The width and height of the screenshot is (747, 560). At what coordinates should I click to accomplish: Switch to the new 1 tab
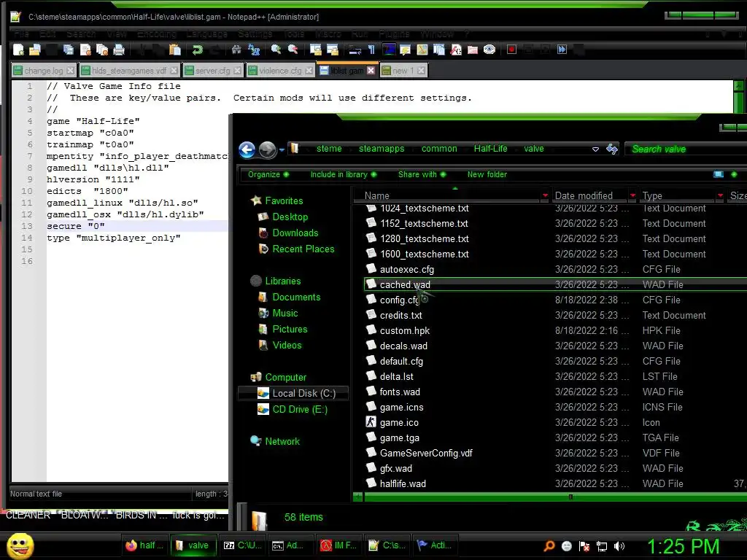coord(403,71)
